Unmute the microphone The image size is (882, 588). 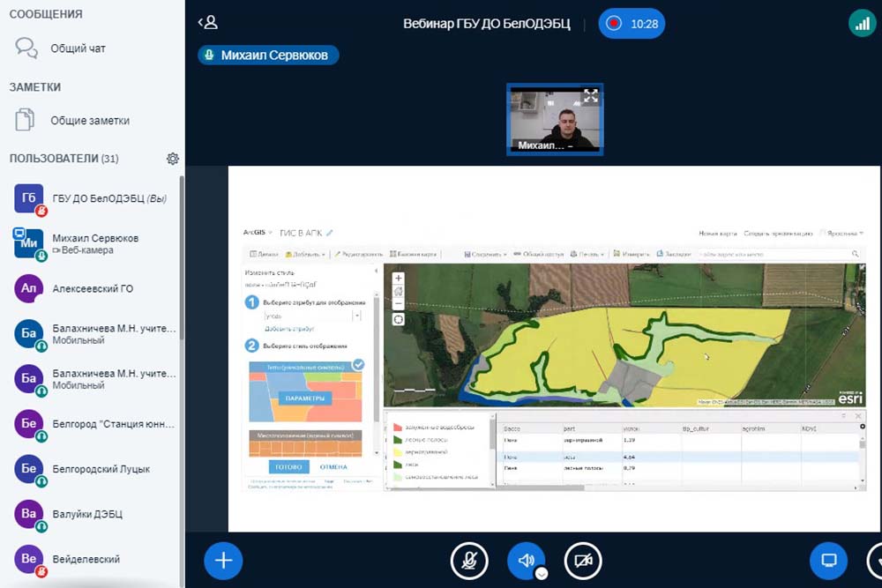point(469,561)
